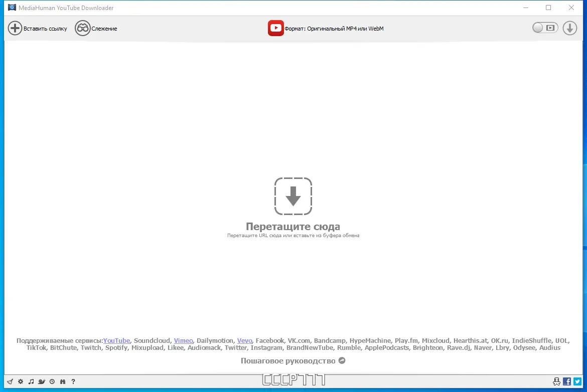The height and width of the screenshot is (392, 587).
Task: Open settings via the gear icon
Action: 21,381
